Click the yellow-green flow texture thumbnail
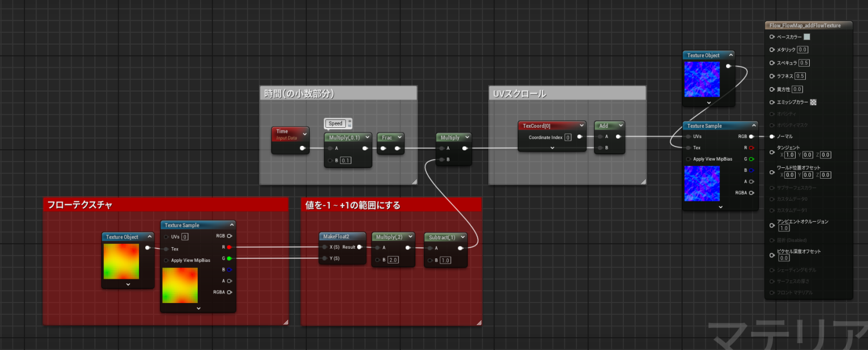This screenshot has width=868, height=350. (x=121, y=262)
